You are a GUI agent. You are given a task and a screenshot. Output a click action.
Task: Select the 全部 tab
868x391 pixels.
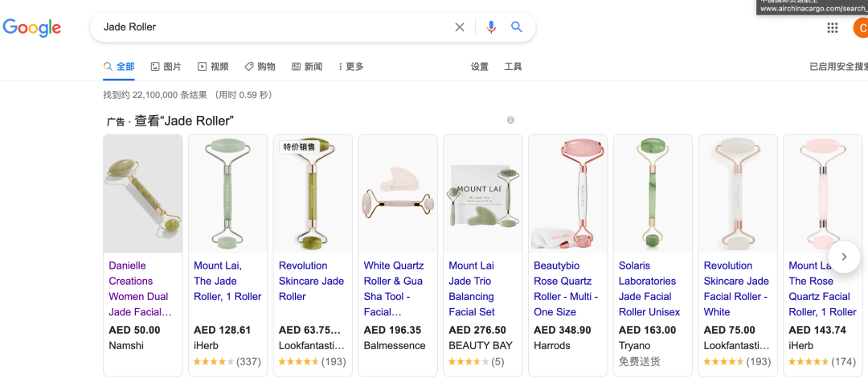coord(119,67)
